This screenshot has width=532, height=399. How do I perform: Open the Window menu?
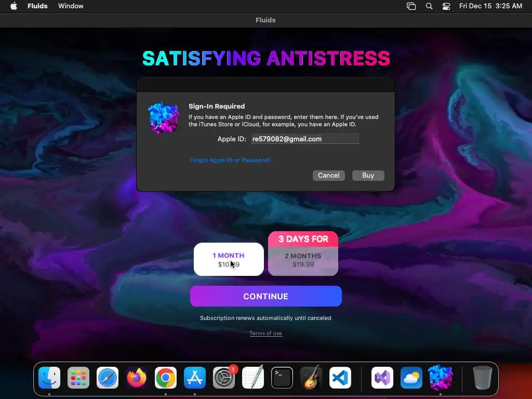[x=71, y=6]
